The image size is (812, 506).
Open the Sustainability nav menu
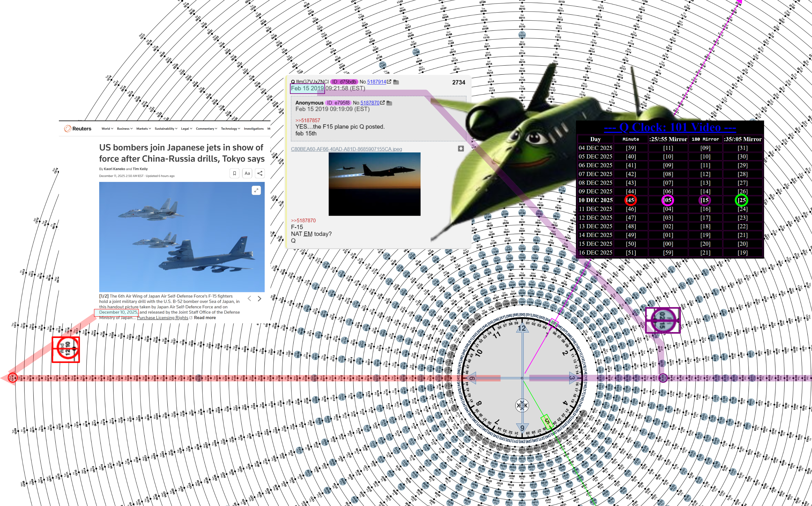[166, 128]
